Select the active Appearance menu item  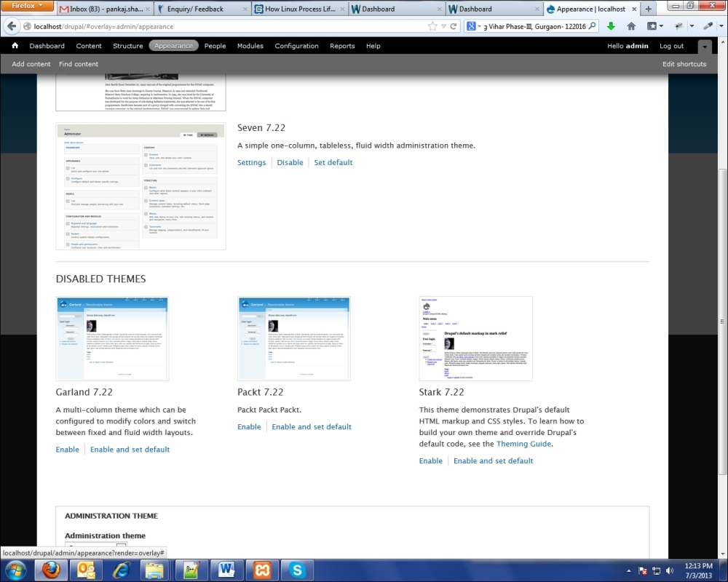(174, 46)
